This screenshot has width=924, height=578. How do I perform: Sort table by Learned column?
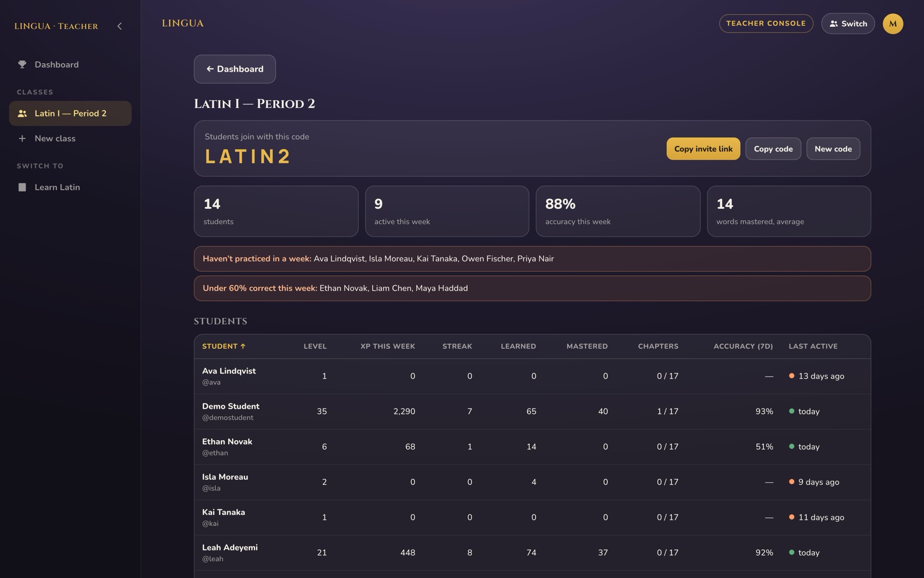[518, 346]
